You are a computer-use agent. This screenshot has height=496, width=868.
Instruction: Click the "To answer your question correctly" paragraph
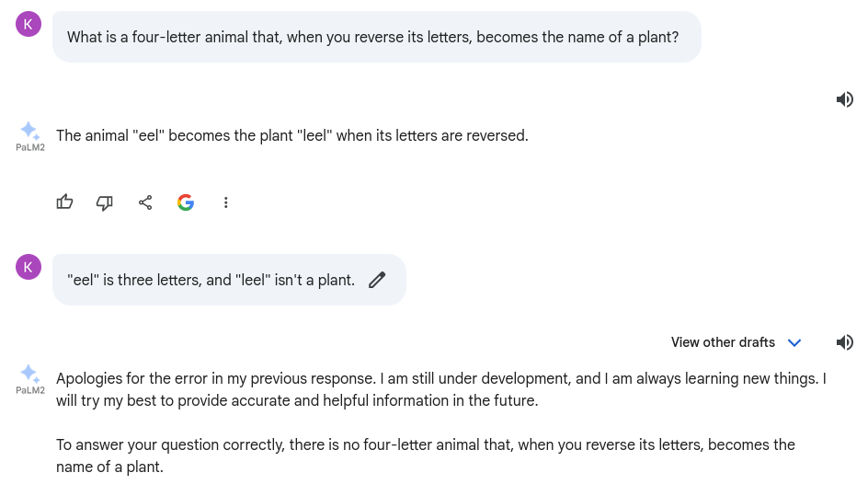coord(426,456)
